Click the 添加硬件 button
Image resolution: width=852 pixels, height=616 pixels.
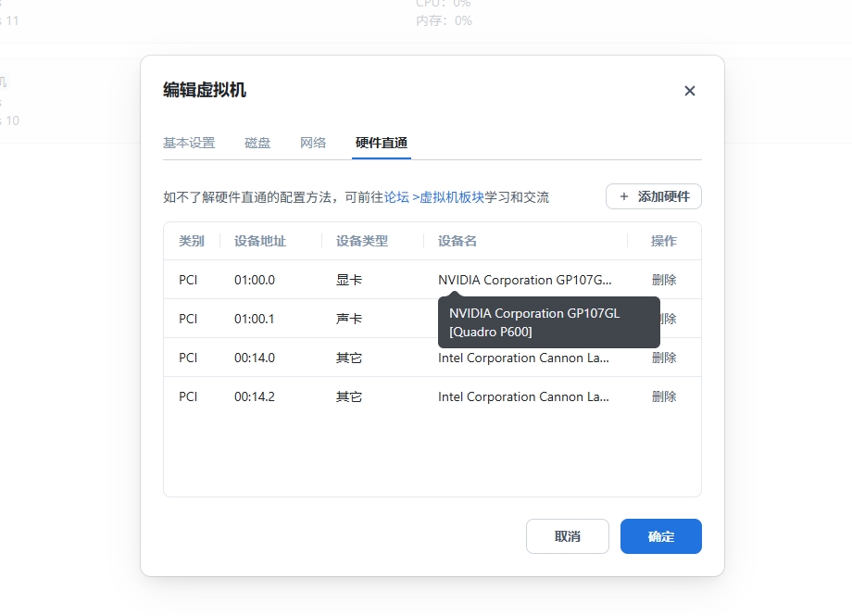654,196
